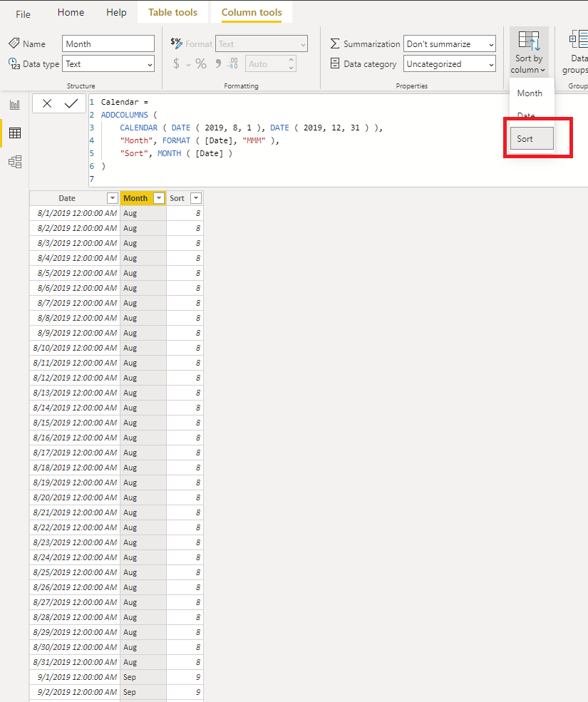This screenshot has width=588, height=702.
Task: Commit formula with the checkmark icon
Action: [x=71, y=104]
